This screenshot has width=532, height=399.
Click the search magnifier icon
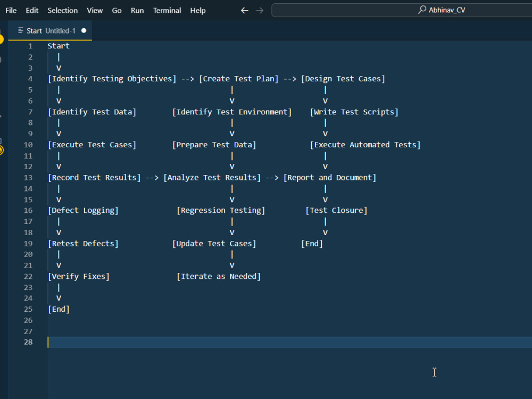coord(422,10)
